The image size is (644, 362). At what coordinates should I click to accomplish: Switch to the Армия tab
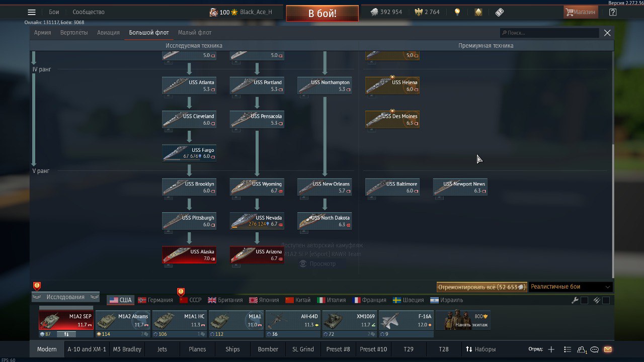(42, 33)
